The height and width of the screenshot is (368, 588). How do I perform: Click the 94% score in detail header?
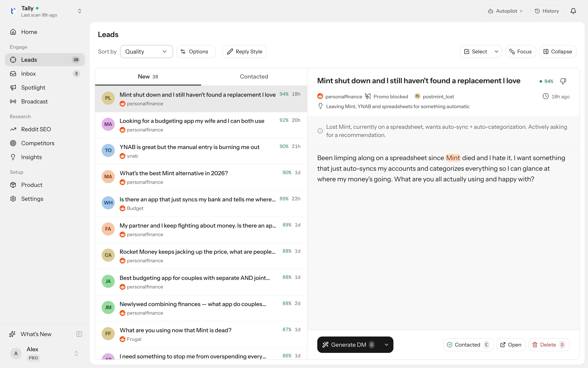coord(547,81)
